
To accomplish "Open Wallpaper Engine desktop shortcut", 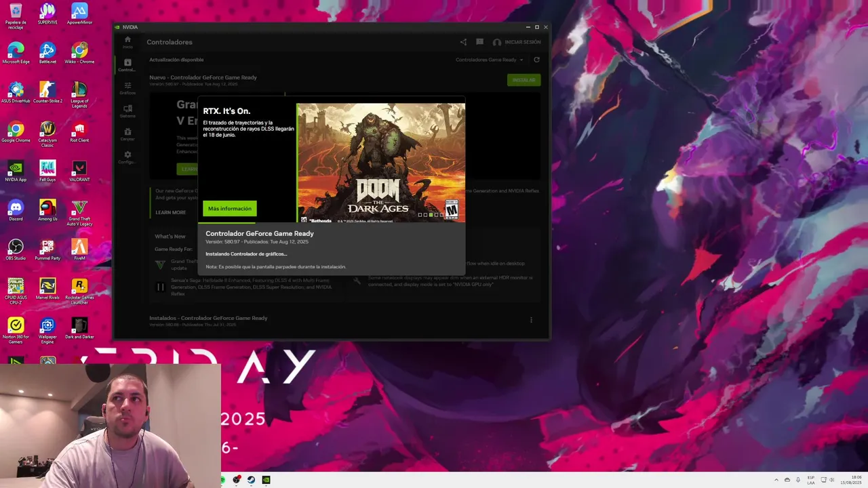I will [47, 331].
